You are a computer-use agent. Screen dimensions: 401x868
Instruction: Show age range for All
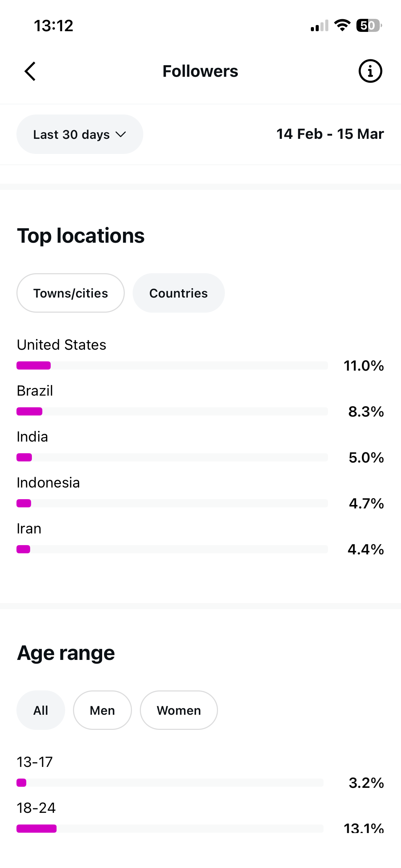(x=41, y=710)
